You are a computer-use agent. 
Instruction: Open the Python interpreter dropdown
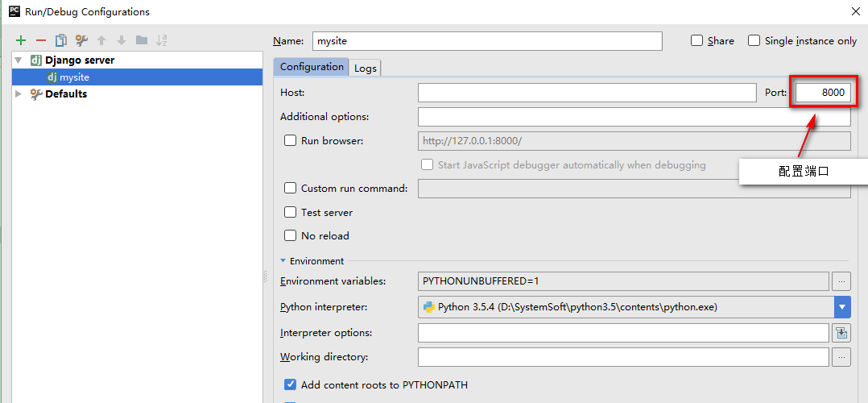pos(842,307)
